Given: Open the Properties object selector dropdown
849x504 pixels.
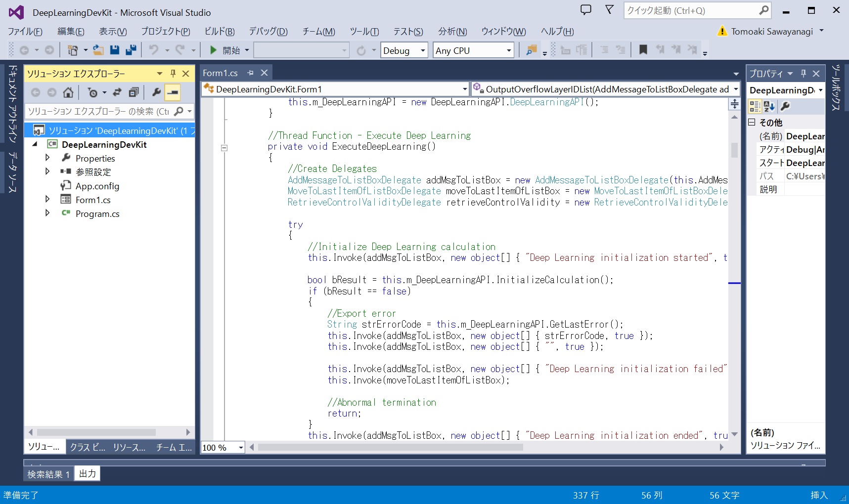Looking at the screenshot, I should coord(820,90).
